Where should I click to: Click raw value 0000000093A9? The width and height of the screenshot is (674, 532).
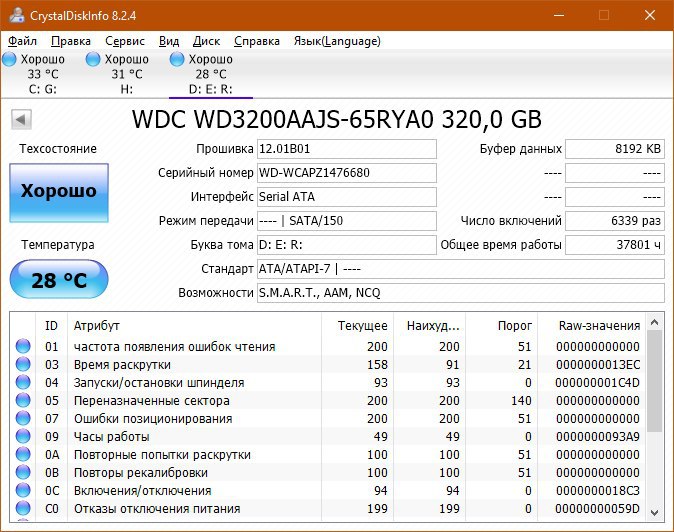click(x=598, y=437)
